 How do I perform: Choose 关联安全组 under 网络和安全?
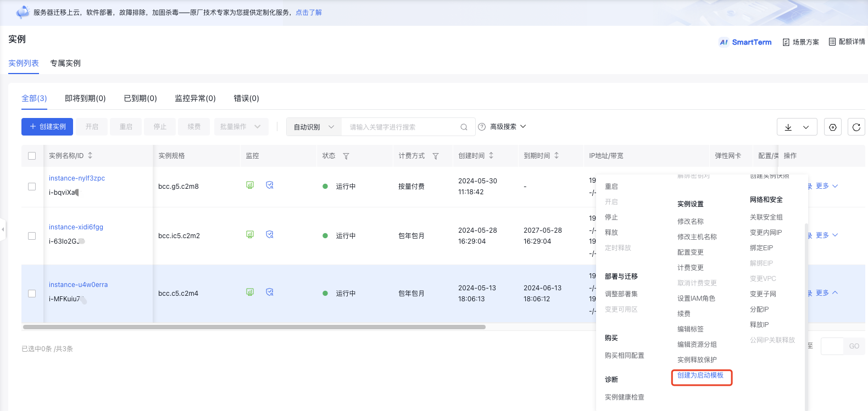[x=766, y=217]
